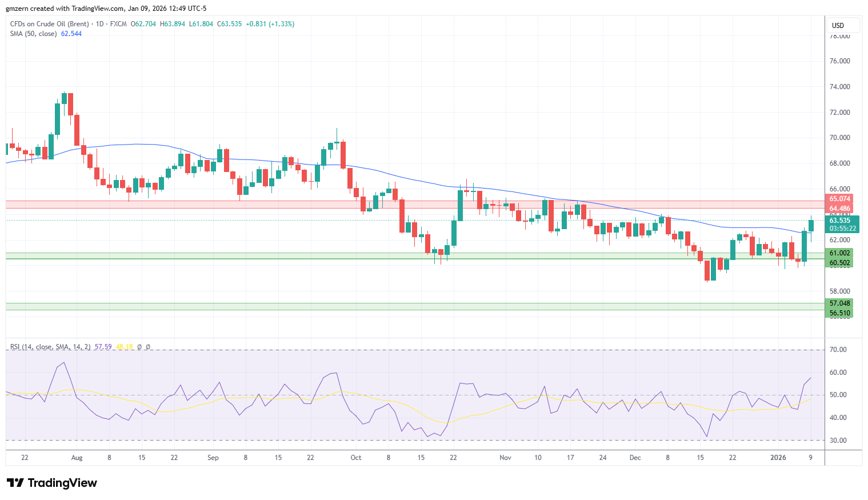
Task: Click the open price O62.704
Action: click(143, 24)
